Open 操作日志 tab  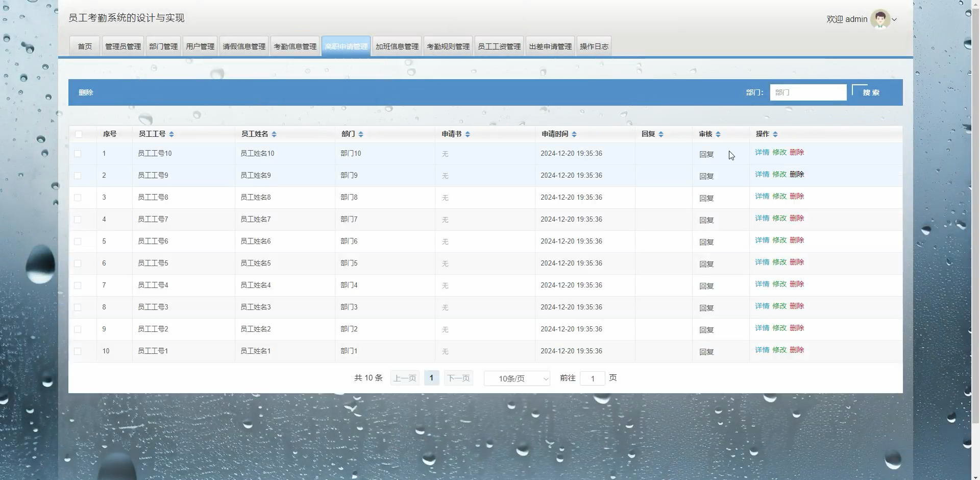(594, 46)
